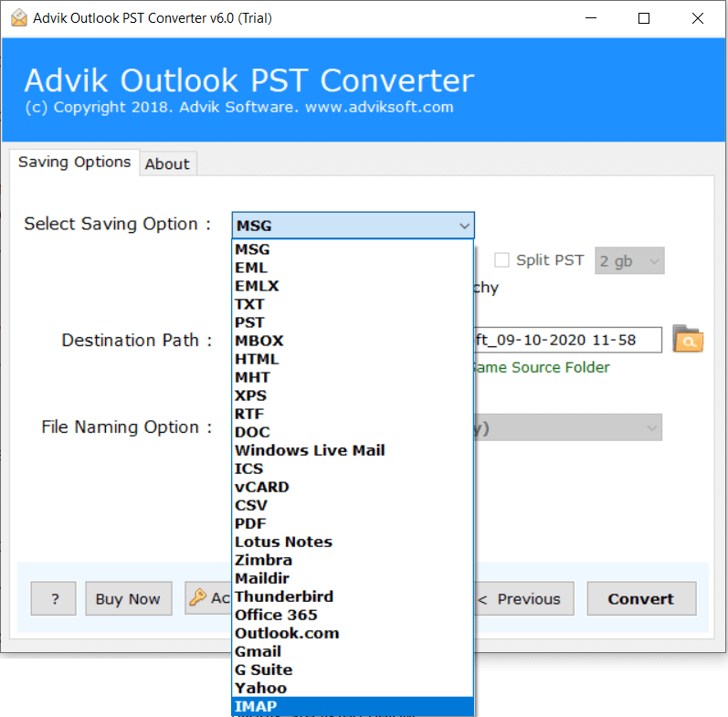Select Lotus Notes option
This screenshot has width=728, height=717.
click(353, 542)
